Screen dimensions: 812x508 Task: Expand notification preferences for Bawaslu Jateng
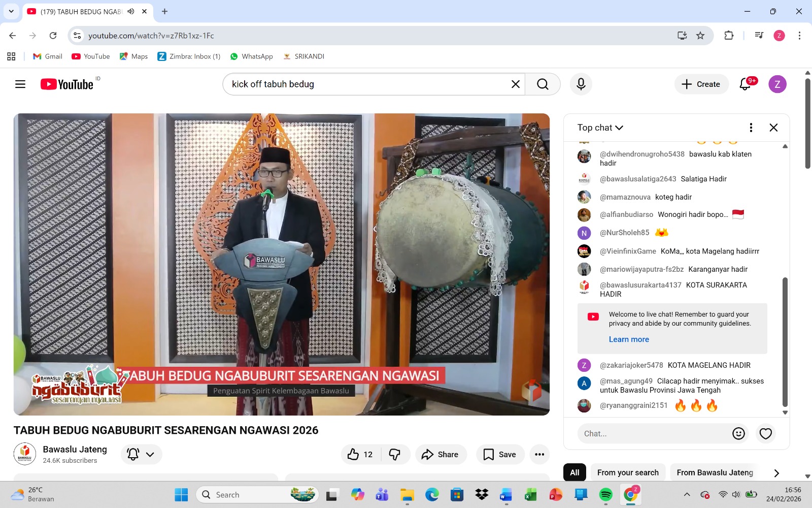tap(141, 455)
